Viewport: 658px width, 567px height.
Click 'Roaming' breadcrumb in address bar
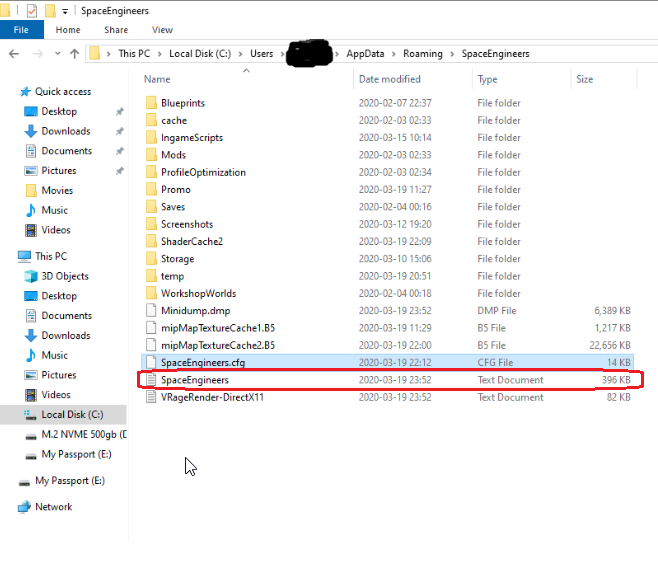pyautogui.click(x=423, y=54)
